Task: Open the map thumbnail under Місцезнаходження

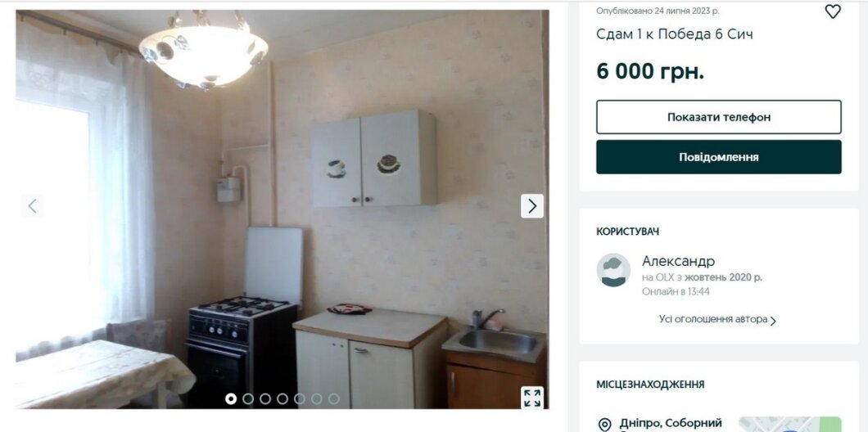Action: coord(790,425)
